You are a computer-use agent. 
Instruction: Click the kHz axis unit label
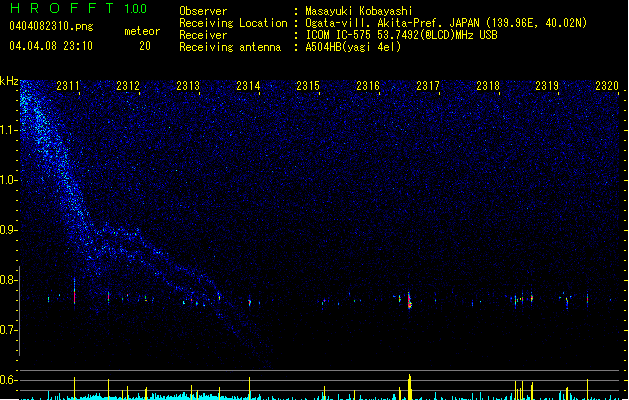point(9,81)
